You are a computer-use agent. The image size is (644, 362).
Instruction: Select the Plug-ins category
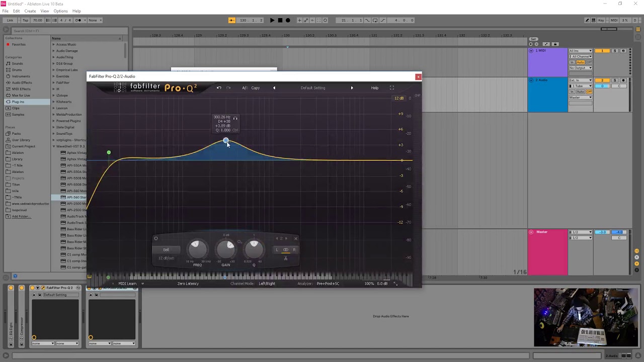(x=18, y=102)
